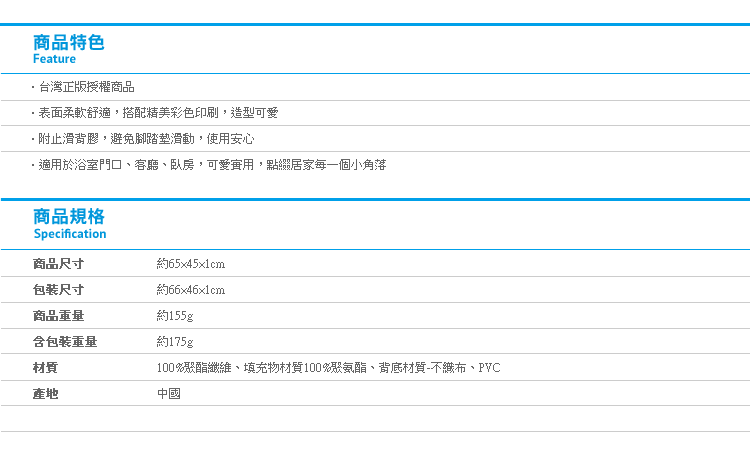Click the 中國 origin value

168,394
